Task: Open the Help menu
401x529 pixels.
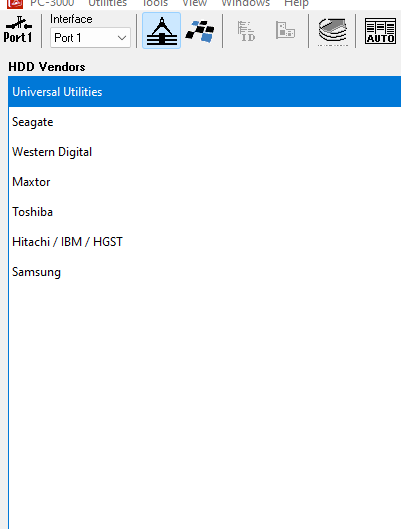Action: tap(296, 3)
